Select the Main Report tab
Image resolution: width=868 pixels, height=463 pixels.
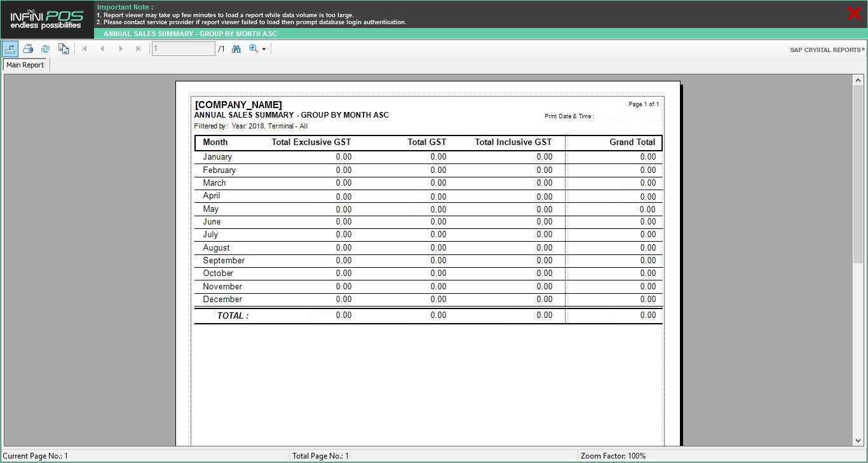(x=25, y=65)
